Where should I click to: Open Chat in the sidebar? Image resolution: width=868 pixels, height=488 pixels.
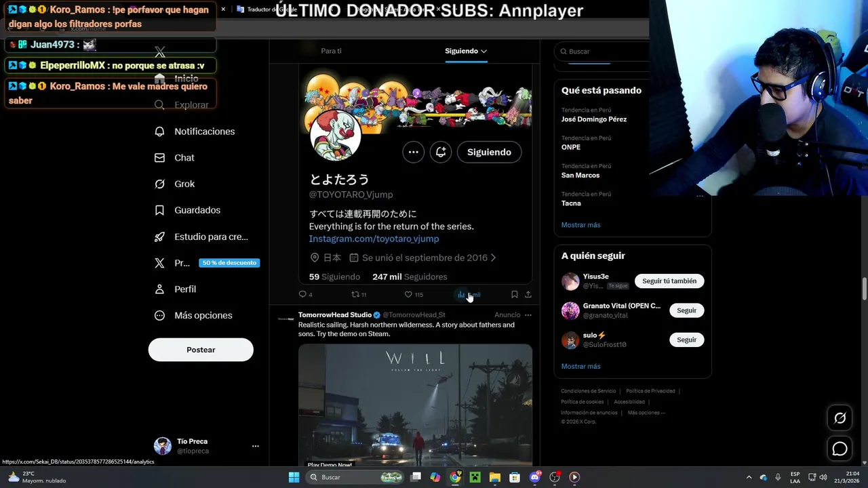click(174, 157)
